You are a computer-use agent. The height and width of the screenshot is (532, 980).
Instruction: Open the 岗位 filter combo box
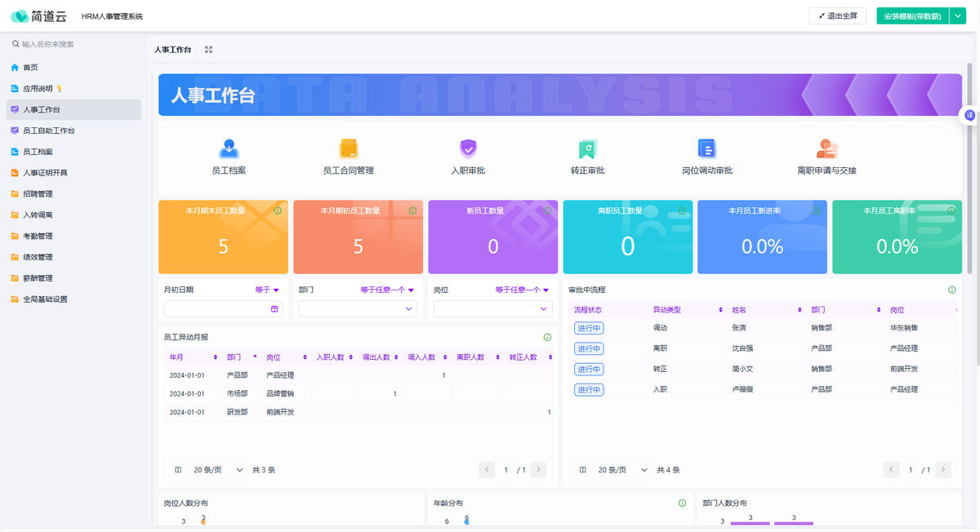(492, 309)
